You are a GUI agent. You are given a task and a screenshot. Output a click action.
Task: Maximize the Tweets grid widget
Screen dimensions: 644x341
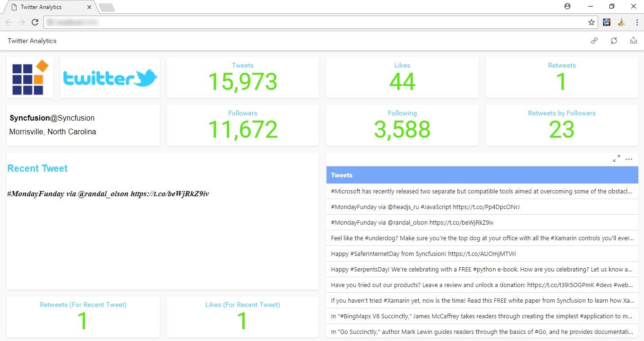point(617,159)
